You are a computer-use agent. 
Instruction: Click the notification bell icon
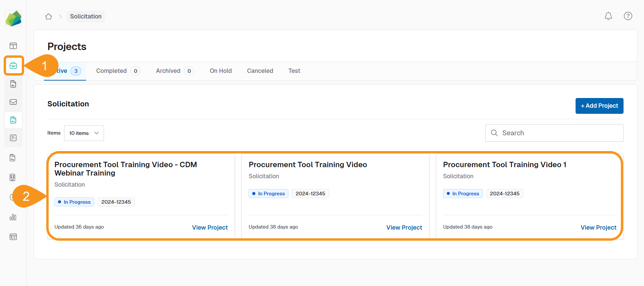point(608,16)
